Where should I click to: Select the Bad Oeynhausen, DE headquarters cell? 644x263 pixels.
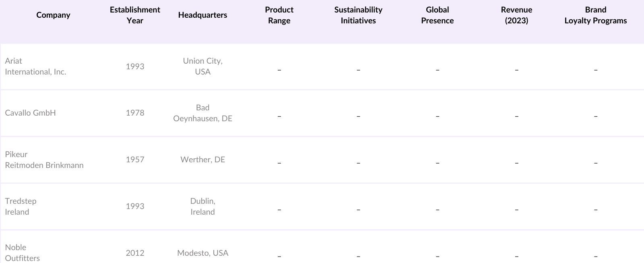tap(202, 113)
